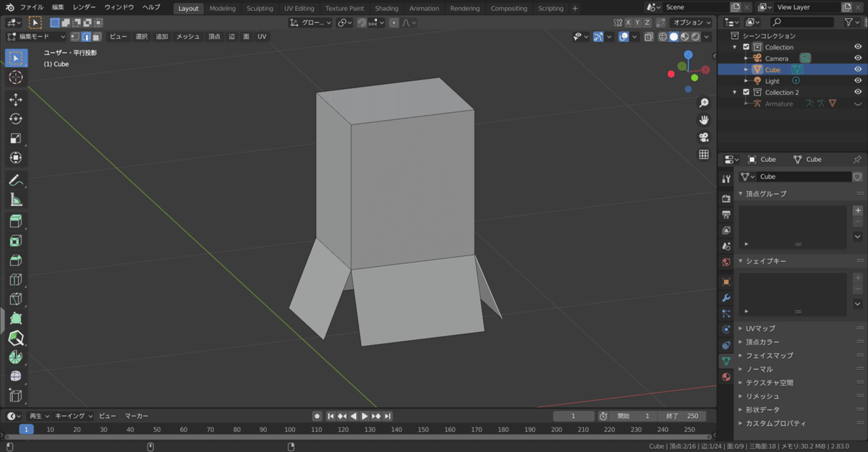Open the オプション dropdown
Image resolution: width=868 pixels, height=452 pixels.
pos(692,22)
